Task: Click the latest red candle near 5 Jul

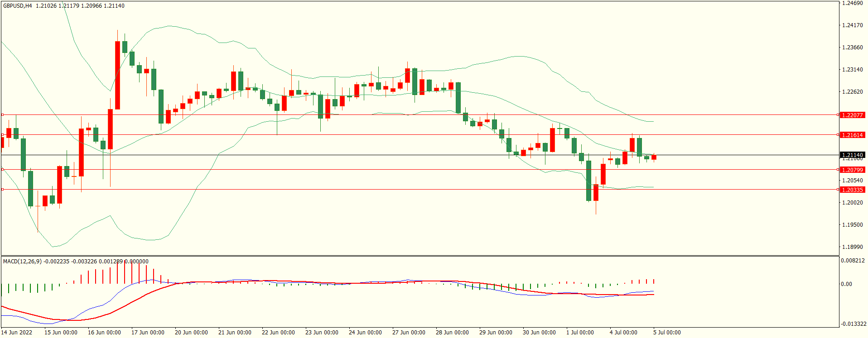Action: click(654, 157)
